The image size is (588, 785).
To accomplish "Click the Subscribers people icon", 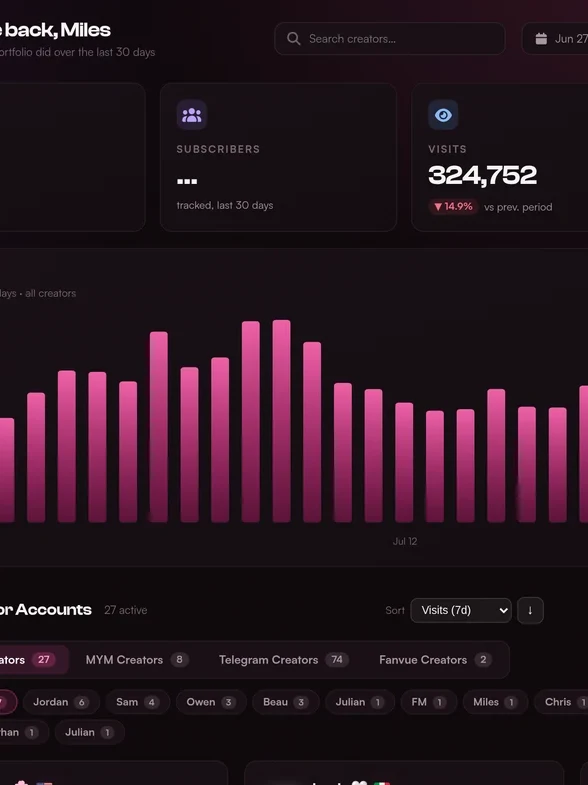I will 192,115.
